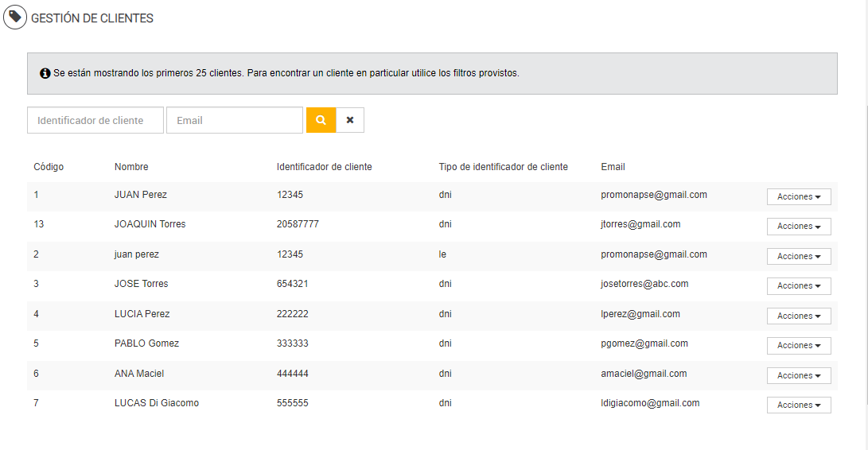Click the LUCAS Di Giacomo name cell
868x450 pixels.
point(157,403)
